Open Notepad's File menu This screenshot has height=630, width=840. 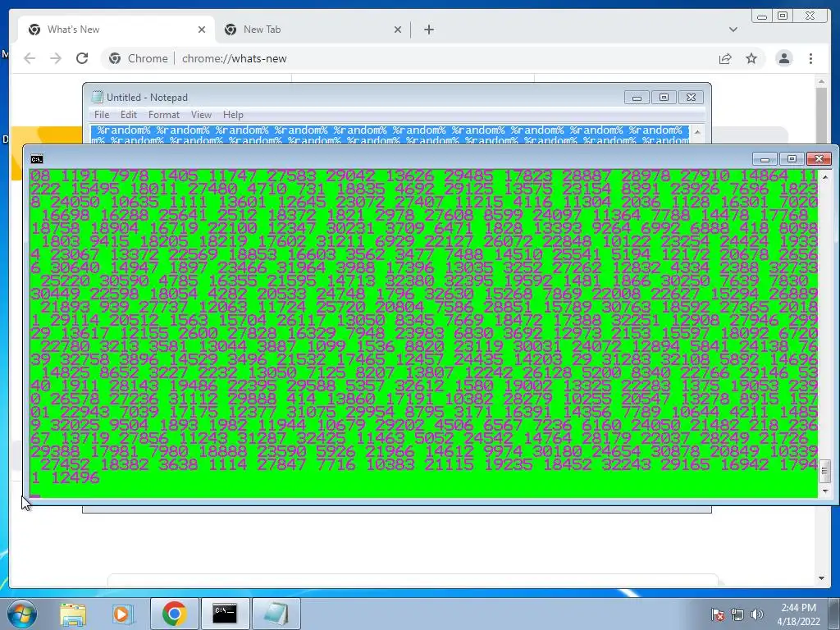pos(101,115)
